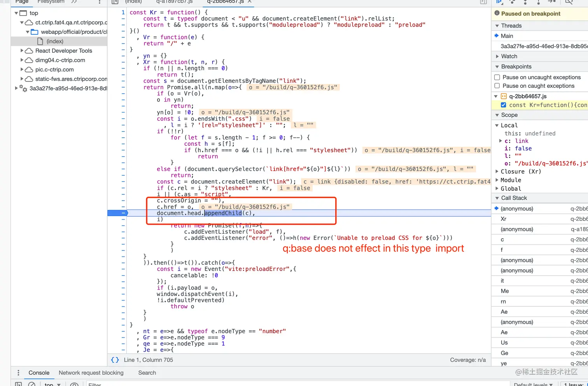This screenshot has width=588, height=386.
Task: Click the frame icon next to top
Action: click(23, 13)
